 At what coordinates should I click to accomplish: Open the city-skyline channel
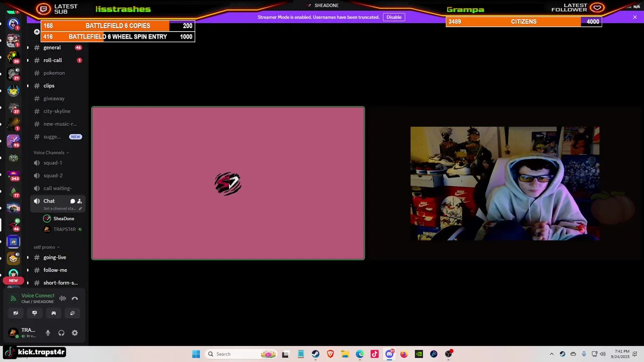pyautogui.click(x=57, y=111)
